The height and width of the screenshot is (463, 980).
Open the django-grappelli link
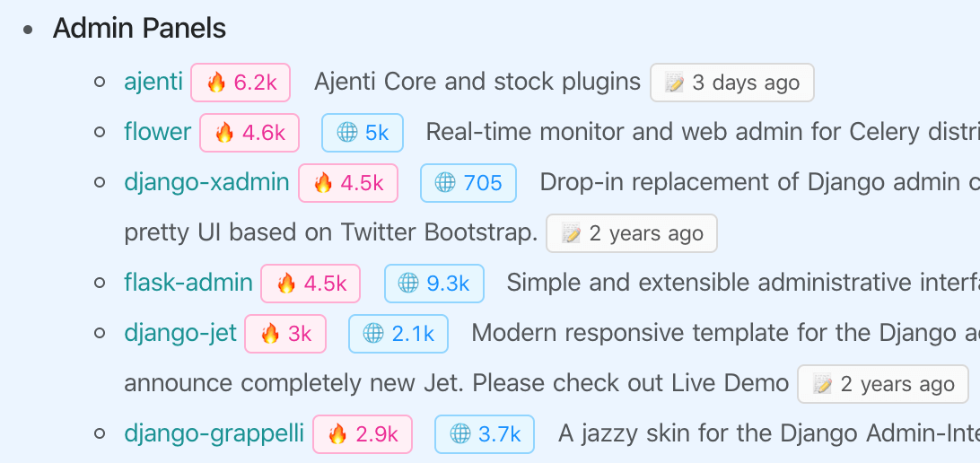point(214,433)
